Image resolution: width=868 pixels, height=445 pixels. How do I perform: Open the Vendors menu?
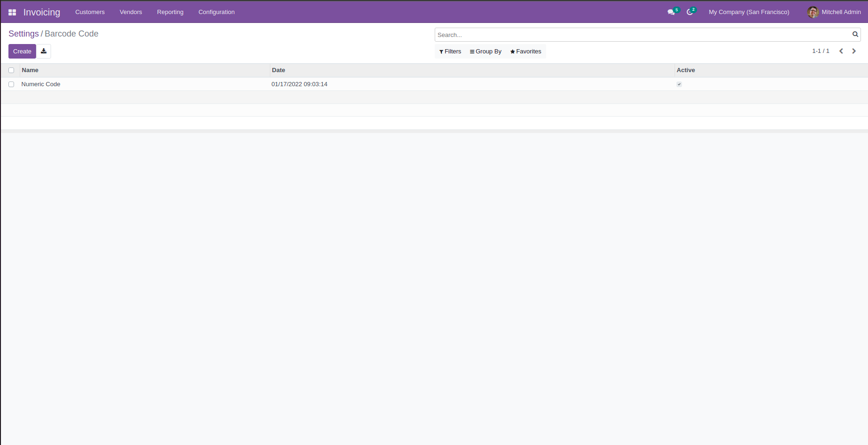click(x=131, y=12)
